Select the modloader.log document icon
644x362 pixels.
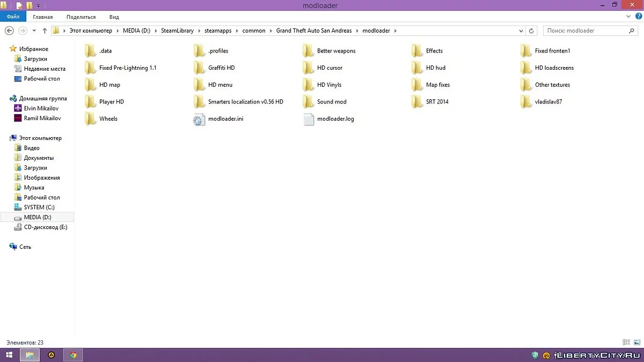point(309,119)
